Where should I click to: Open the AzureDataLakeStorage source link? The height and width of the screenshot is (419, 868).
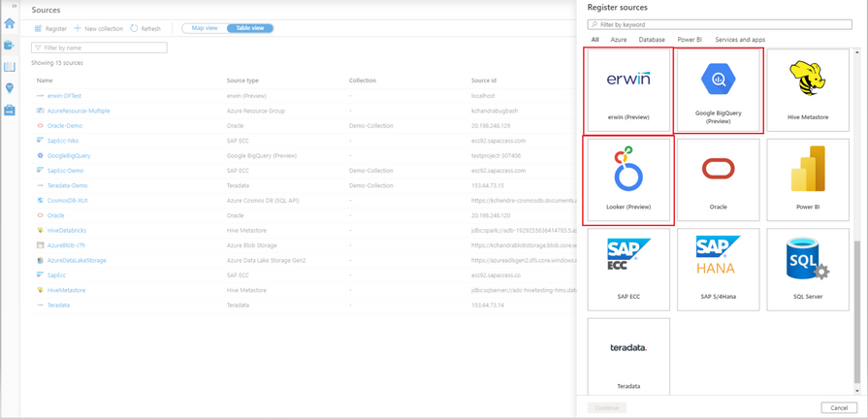(77, 260)
